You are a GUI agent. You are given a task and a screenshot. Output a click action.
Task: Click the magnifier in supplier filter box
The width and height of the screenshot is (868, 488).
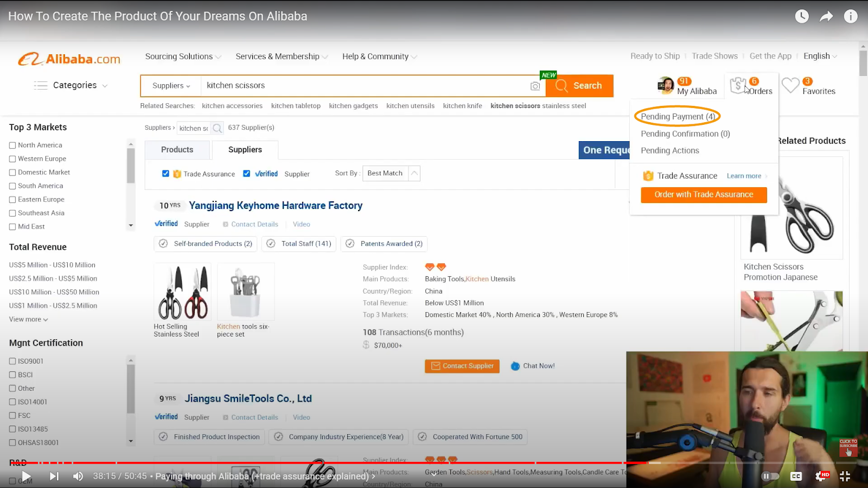pos(217,128)
